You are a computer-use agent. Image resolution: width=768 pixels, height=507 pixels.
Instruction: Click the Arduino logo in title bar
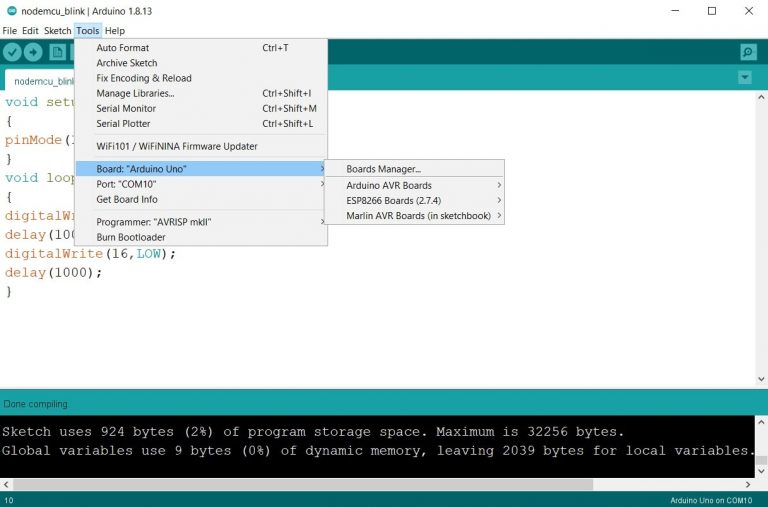click(10, 10)
